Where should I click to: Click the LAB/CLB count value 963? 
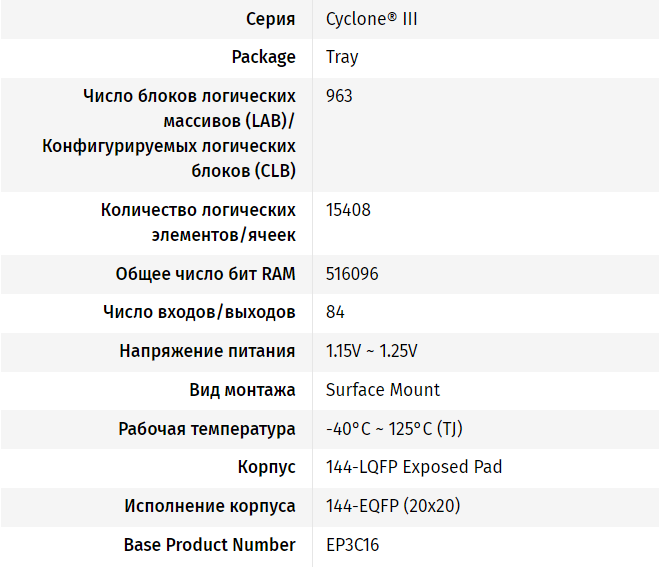(339, 96)
